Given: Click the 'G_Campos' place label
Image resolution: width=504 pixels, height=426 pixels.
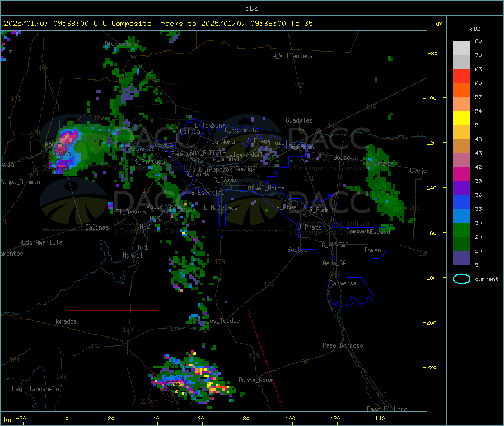Looking at the screenshot, I should point(380,163).
